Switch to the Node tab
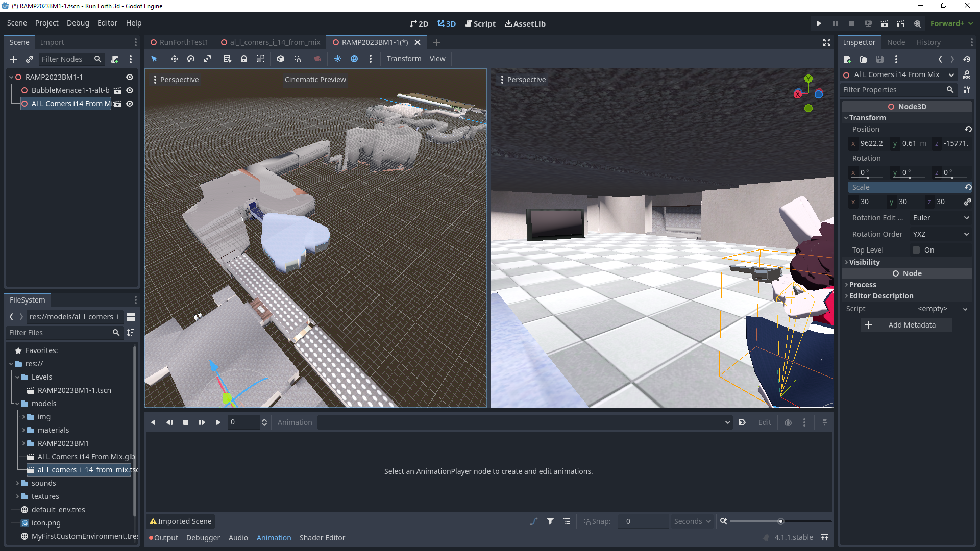 click(x=896, y=42)
